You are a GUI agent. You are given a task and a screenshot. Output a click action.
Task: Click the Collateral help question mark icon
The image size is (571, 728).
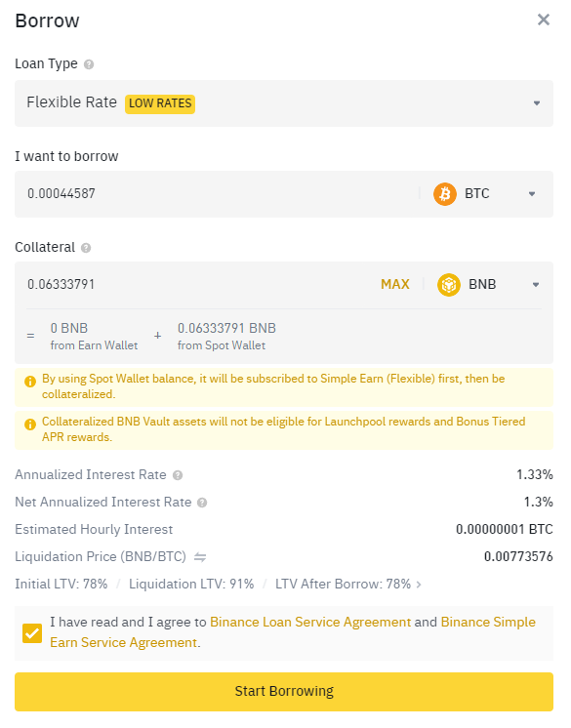[x=86, y=248]
